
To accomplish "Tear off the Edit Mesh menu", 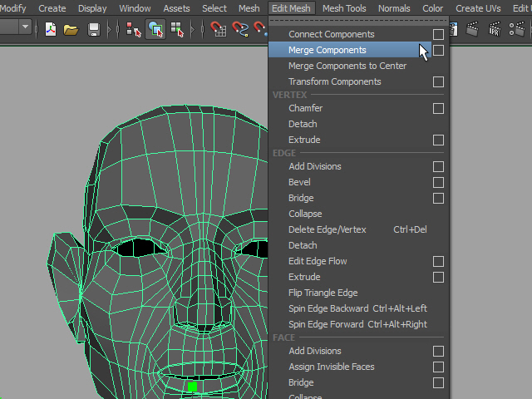I will pos(358,21).
